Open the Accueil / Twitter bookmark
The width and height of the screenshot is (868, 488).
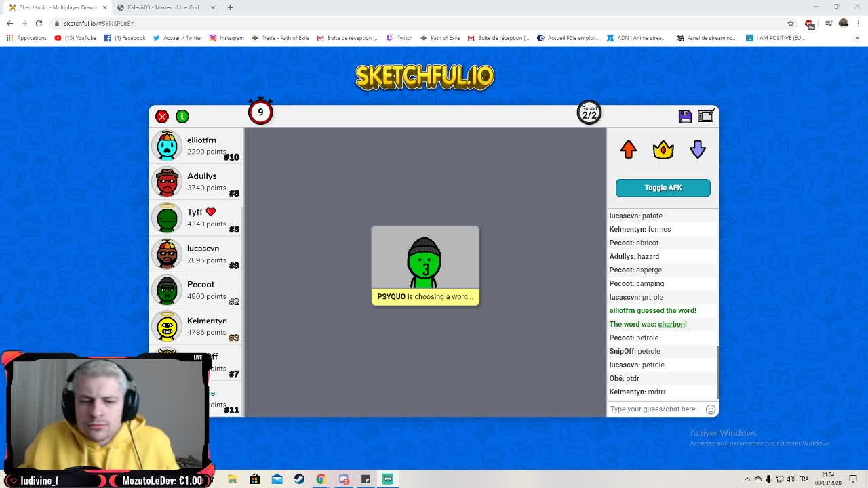178,38
